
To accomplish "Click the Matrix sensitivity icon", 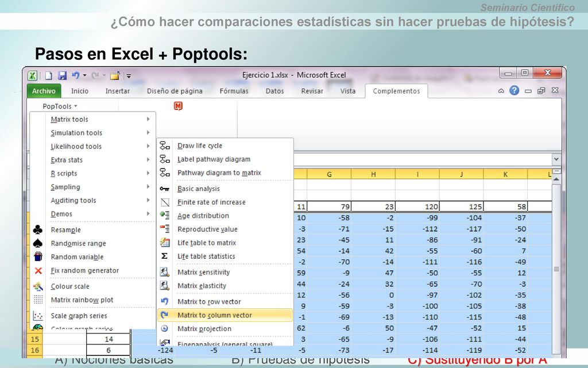I will pos(165,272).
